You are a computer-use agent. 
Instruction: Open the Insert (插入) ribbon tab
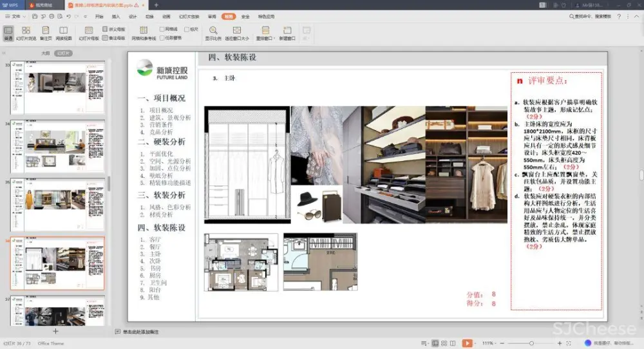click(116, 16)
